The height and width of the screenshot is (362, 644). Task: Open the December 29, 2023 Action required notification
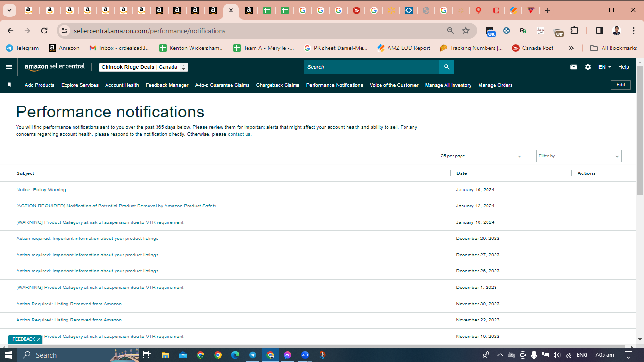87,239
